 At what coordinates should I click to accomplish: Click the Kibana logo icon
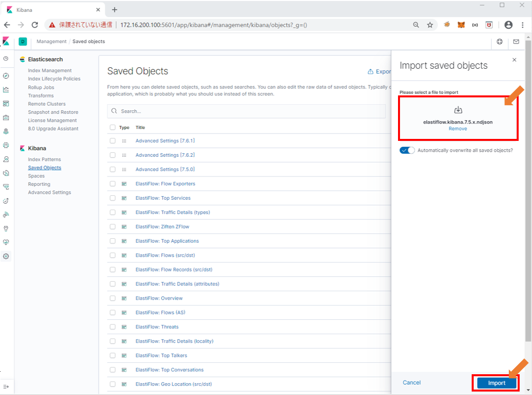click(6, 41)
